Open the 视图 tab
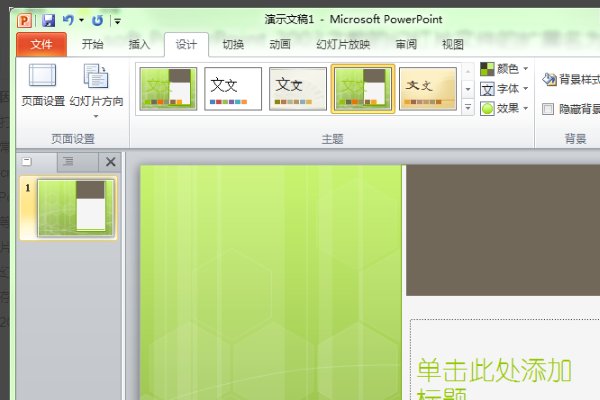Viewport: 600px width, 400px height. point(453,44)
